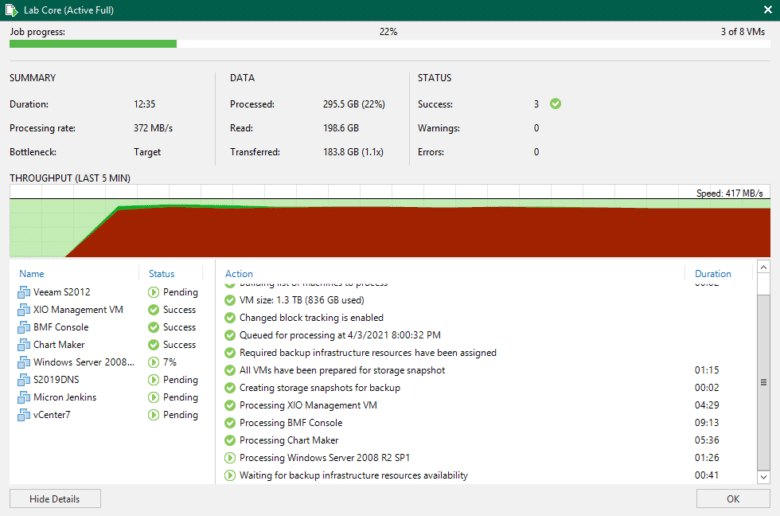Click the success checkmark for BMF Console

[x=154, y=327]
